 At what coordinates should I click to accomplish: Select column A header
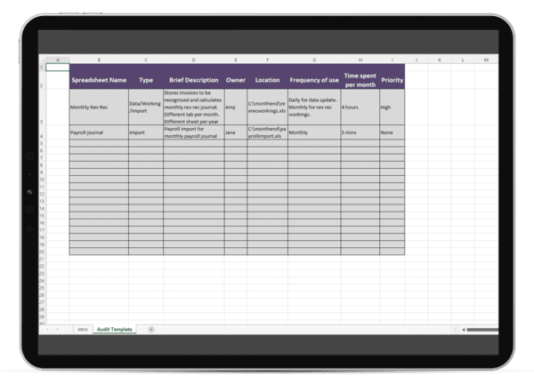[58, 60]
